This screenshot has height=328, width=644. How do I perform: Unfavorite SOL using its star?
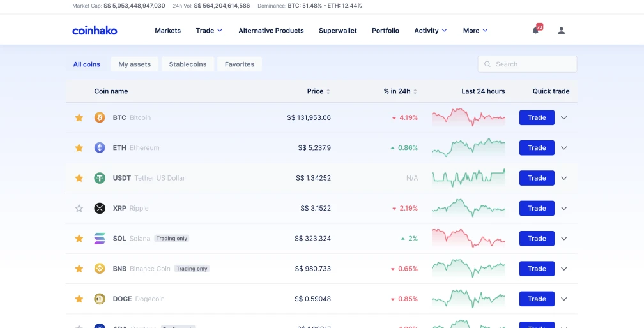[x=79, y=238]
